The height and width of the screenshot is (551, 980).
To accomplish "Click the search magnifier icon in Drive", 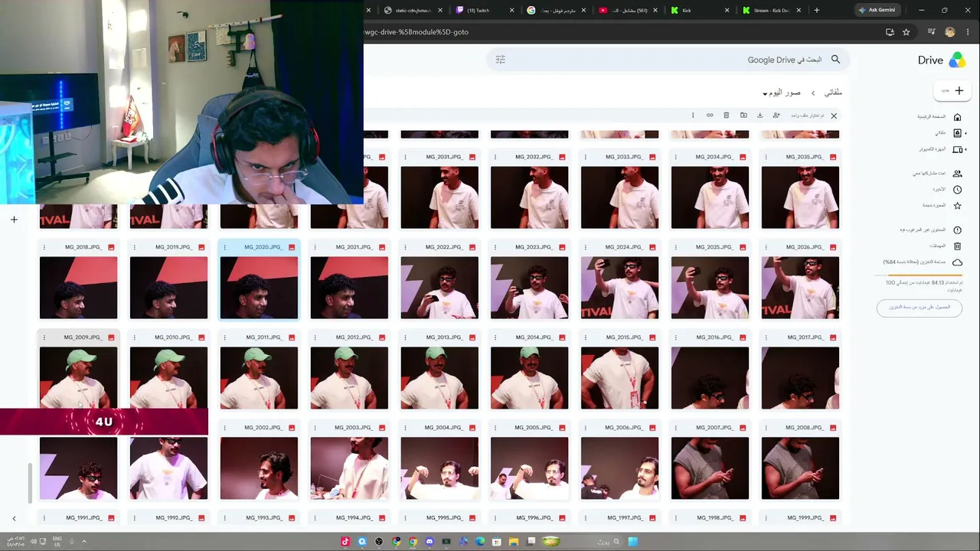I will (835, 60).
